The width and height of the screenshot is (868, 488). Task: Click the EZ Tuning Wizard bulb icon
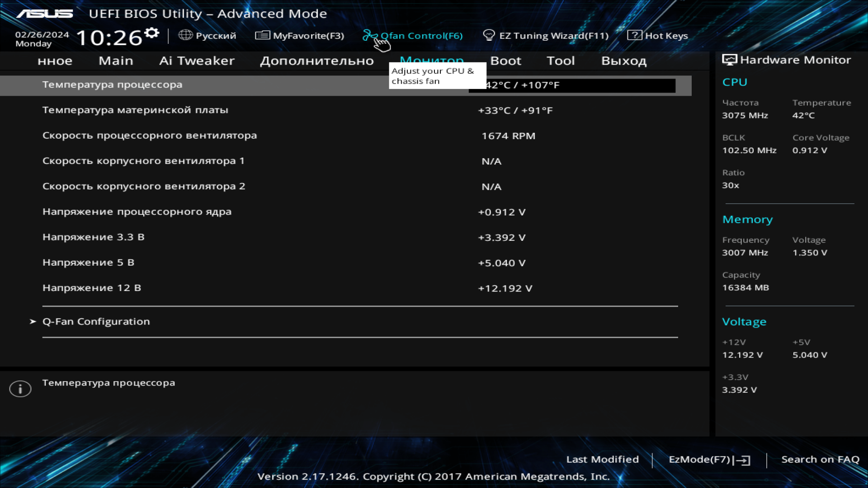tap(489, 35)
